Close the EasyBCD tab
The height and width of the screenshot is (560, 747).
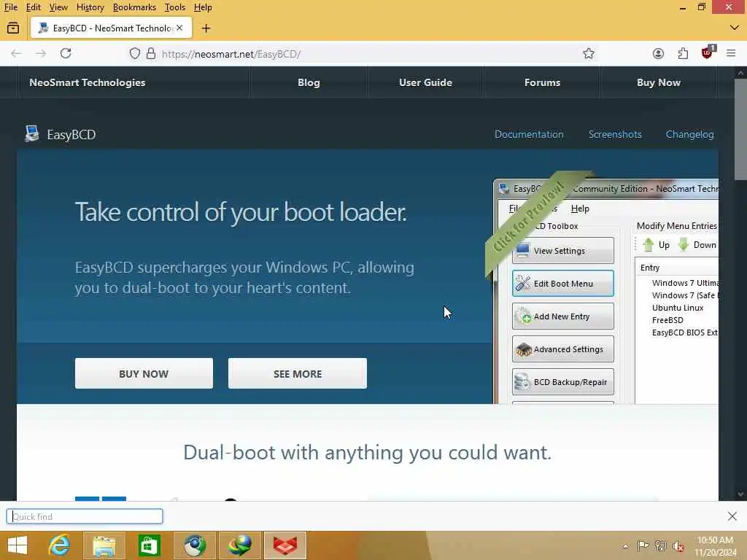[179, 28]
